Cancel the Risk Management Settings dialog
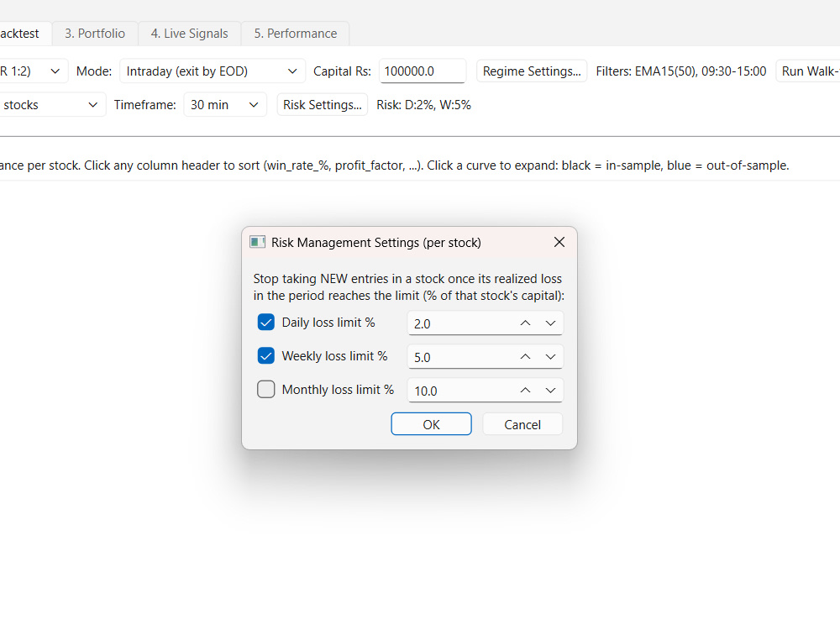 (522, 424)
